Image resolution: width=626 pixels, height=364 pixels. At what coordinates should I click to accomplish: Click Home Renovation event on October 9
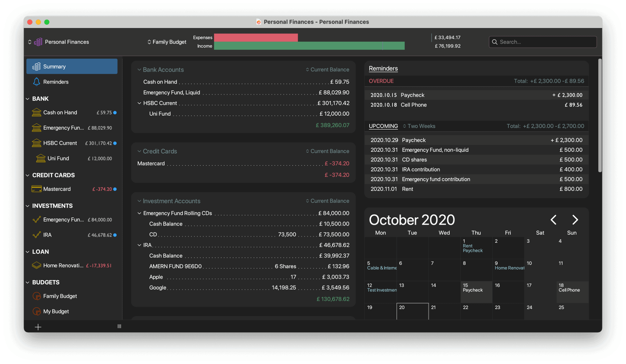509,268
